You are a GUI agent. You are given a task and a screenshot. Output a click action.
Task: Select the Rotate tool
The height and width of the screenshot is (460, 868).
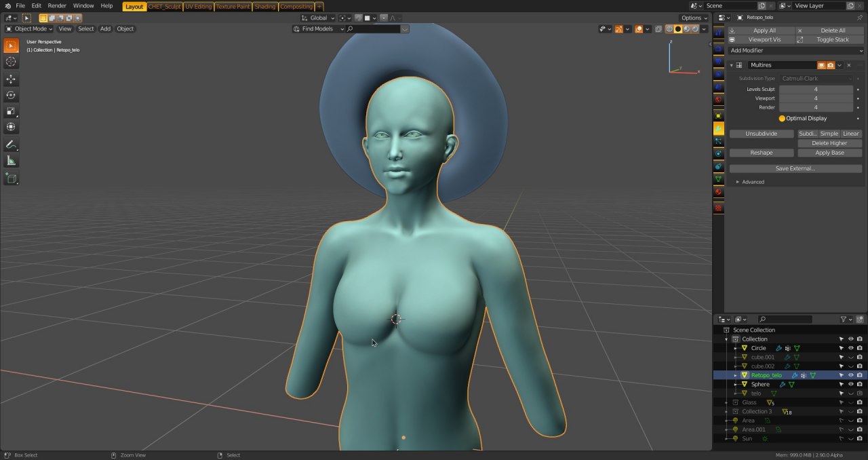(x=11, y=96)
